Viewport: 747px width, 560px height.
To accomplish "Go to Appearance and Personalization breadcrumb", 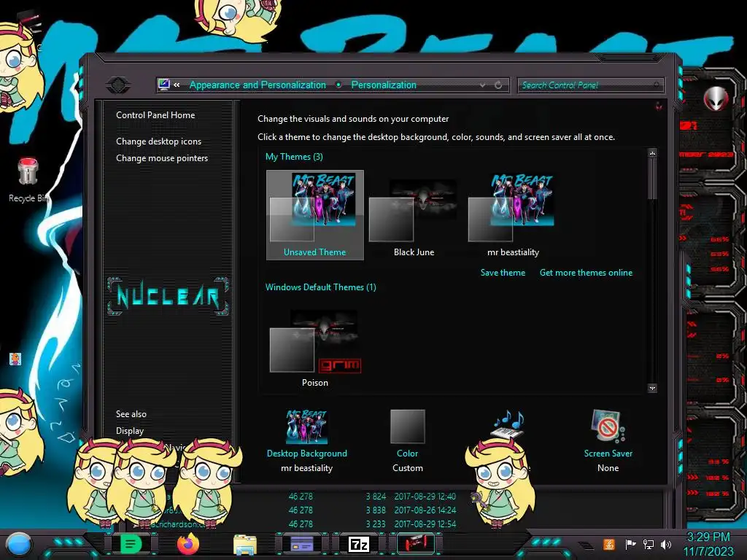I will point(258,85).
